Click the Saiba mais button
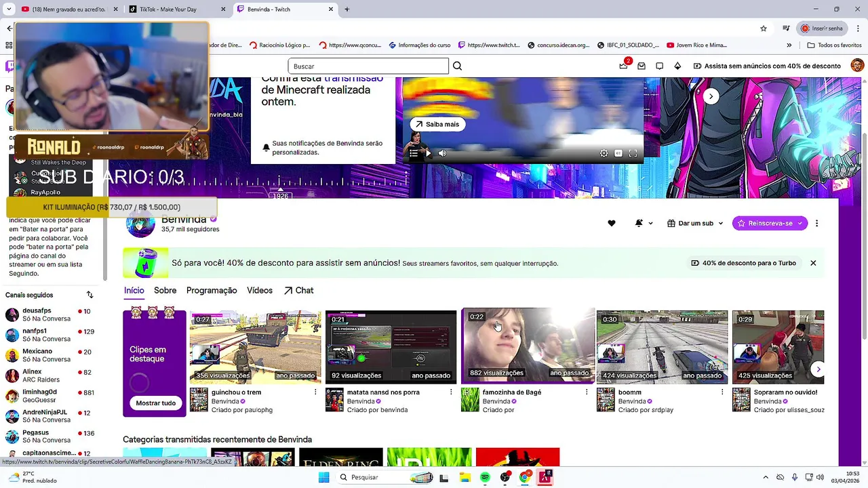868x488 pixels. (x=437, y=124)
